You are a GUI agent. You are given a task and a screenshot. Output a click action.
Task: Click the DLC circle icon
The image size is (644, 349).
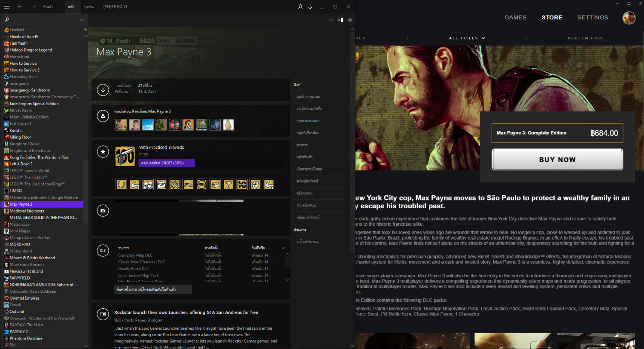click(x=103, y=250)
